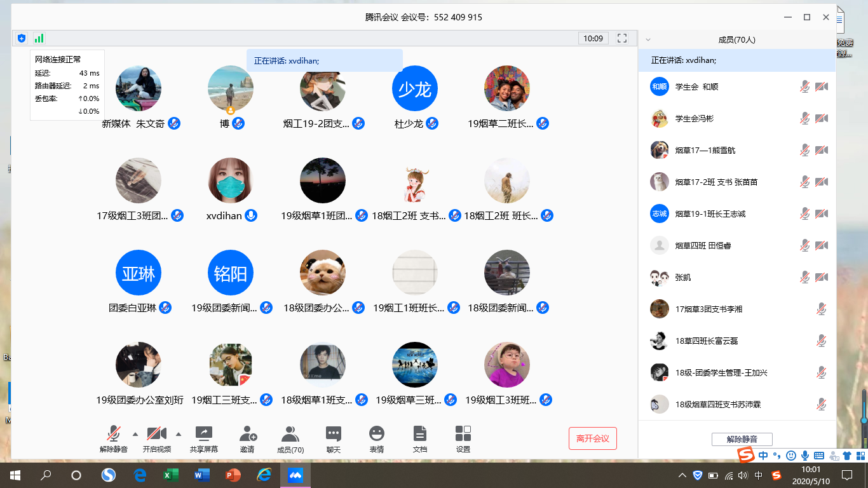
Task: Enter fullscreen mode via the fullscreen icon
Action: point(622,38)
